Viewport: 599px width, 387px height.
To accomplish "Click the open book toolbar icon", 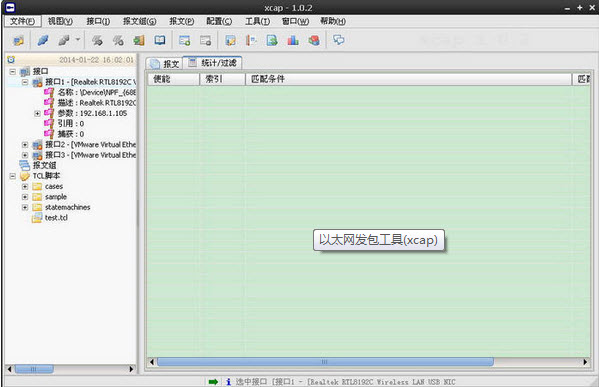I will [160, 40].
